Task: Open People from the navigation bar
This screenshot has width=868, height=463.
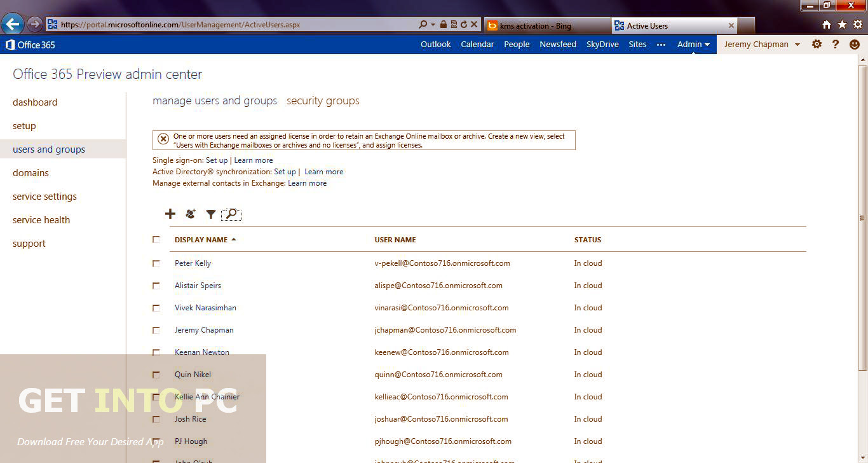Action: 517,45
